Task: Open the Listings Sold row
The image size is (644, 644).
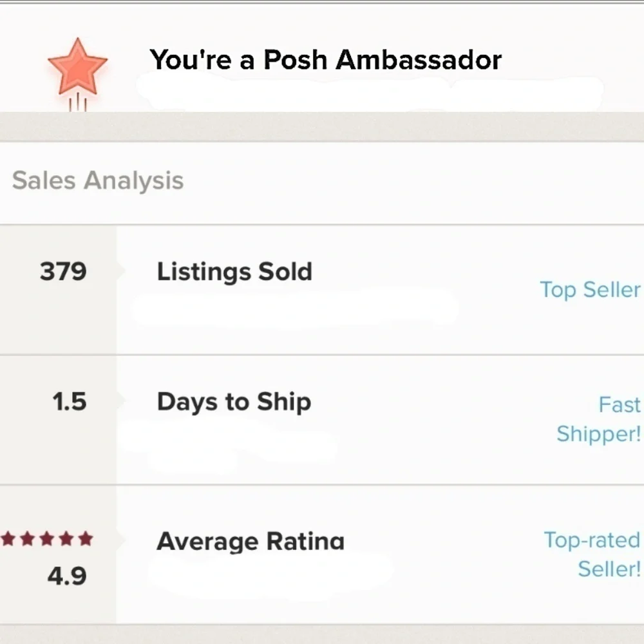Action: [322, 290]
